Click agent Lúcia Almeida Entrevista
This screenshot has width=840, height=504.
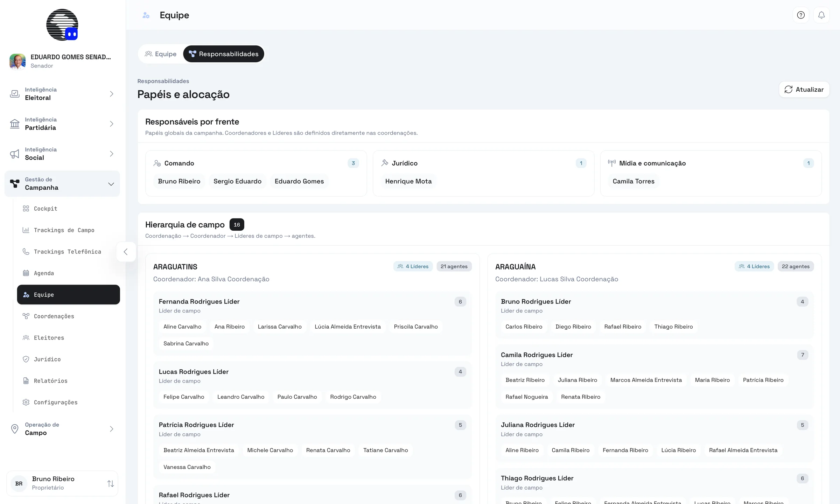pos(348,327)
